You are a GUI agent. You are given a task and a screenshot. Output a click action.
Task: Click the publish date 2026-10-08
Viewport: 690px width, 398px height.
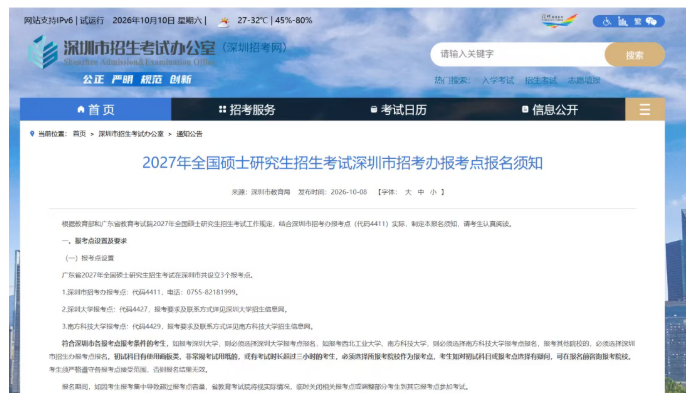pos(349,192)
